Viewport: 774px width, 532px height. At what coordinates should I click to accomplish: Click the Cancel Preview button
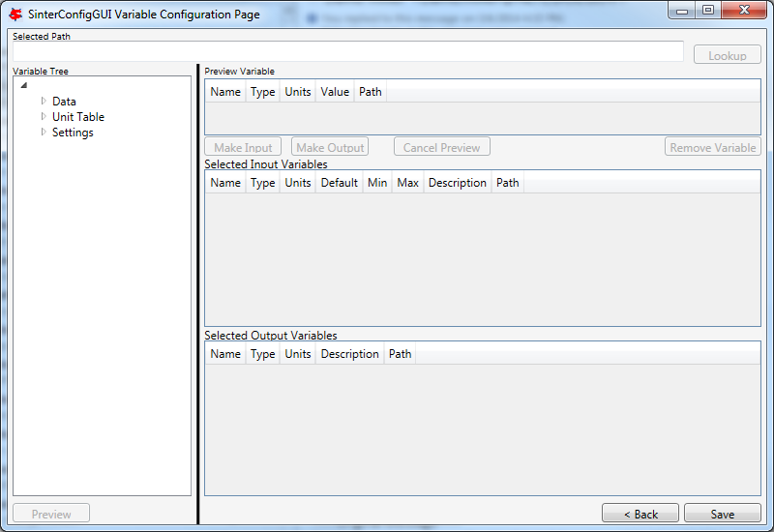coord(442,147)
